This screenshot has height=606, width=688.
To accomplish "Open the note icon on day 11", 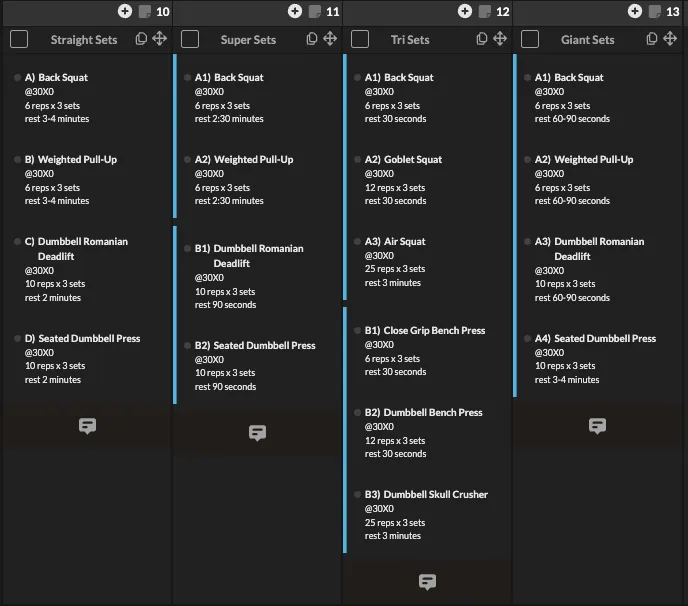I will 315,12.
